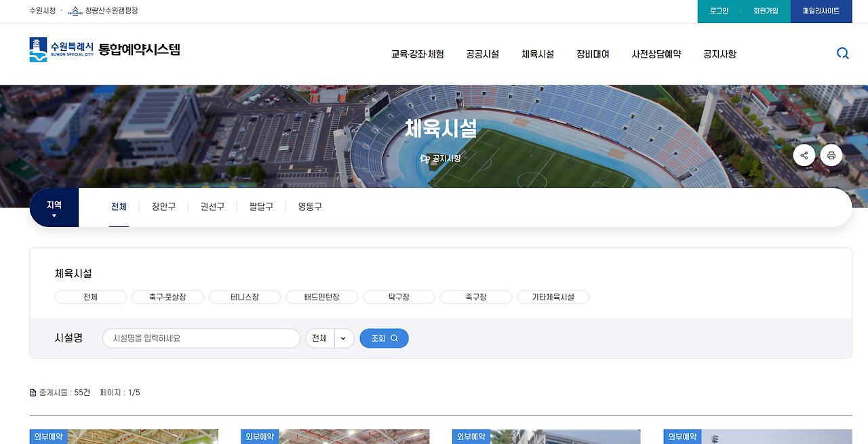Click the 조회 search button

click(x=384, y=338)
